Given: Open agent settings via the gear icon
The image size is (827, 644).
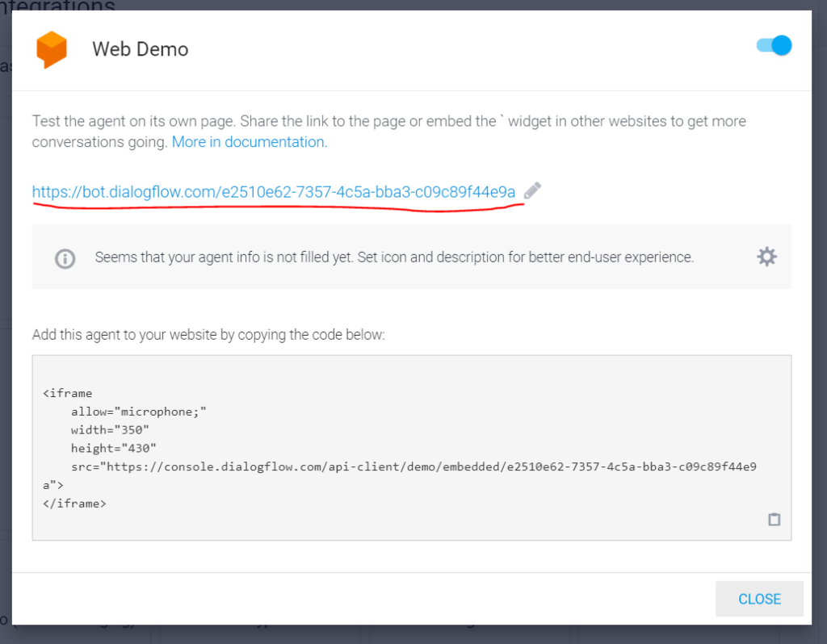Looking at the screenshot, I should tap(766, 257).
